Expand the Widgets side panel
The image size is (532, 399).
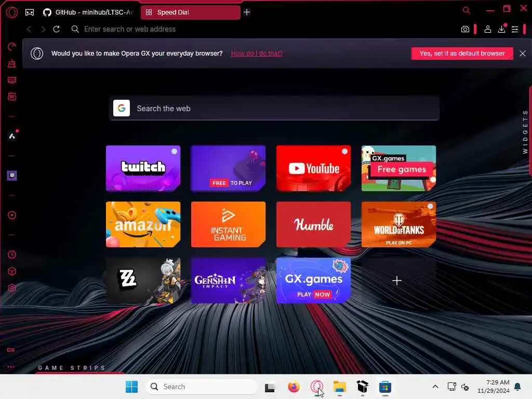coord(525,132)
